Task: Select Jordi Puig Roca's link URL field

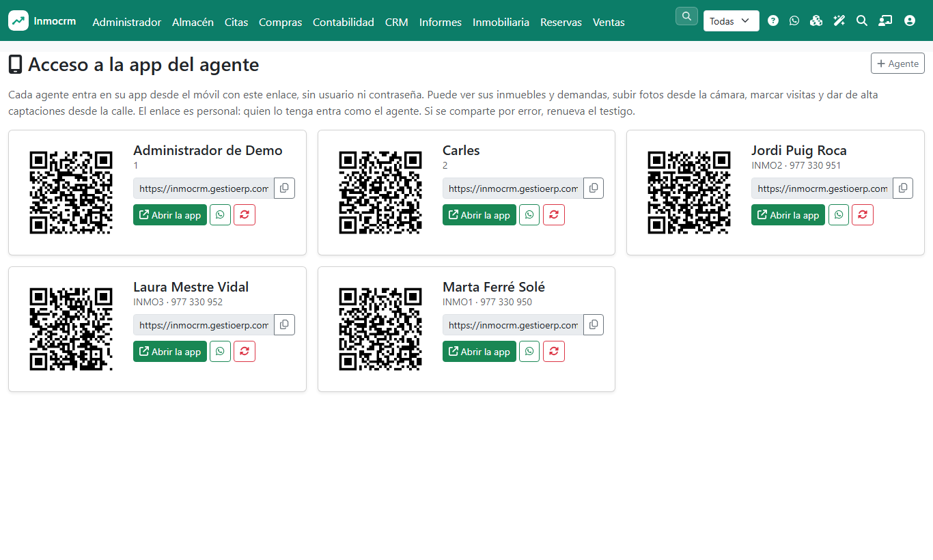Action: coord(822,188)
